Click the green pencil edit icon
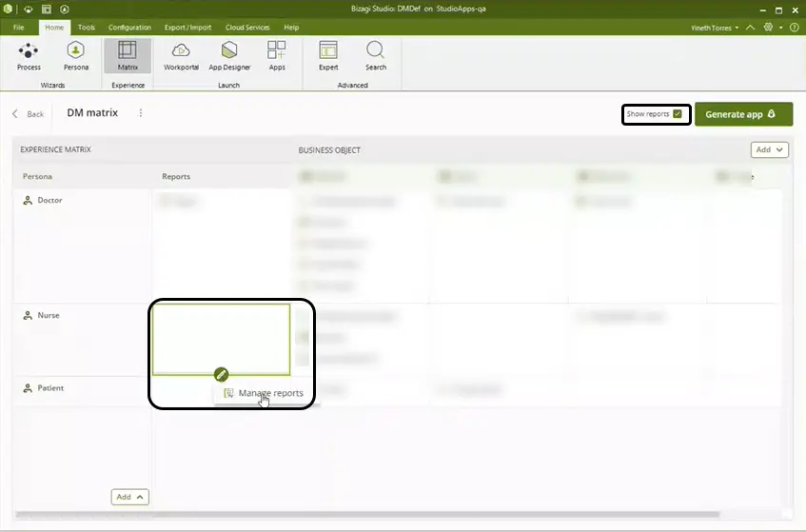The height and width of the screenshot is (532, 806). 221,375
